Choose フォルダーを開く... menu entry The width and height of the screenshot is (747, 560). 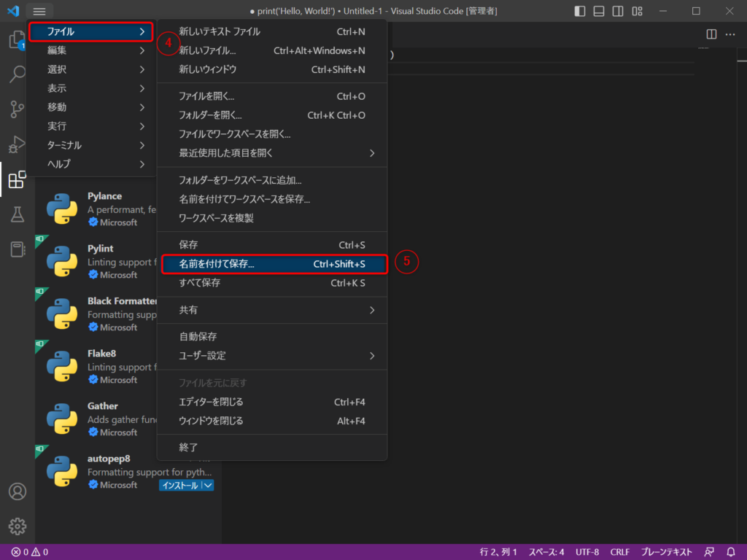(x=272, y=115)
